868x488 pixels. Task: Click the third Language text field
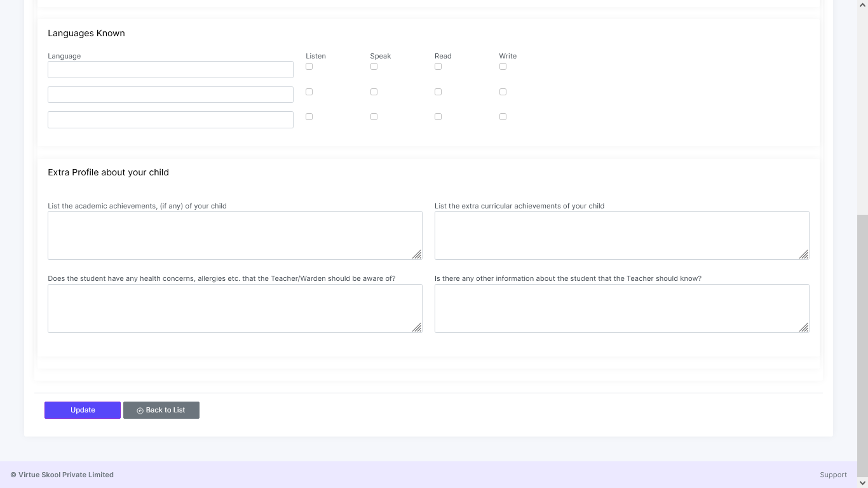(x=170, y=119)
